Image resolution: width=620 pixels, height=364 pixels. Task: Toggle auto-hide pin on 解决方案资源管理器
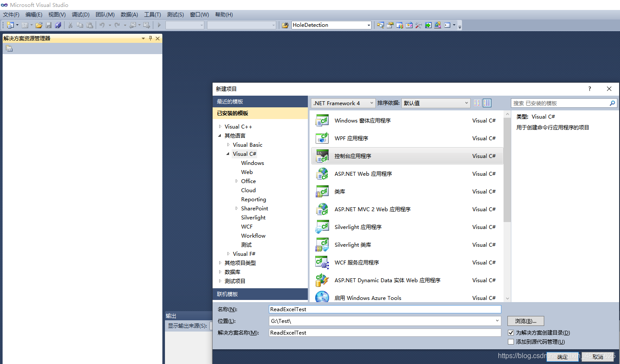pos(149,38)
